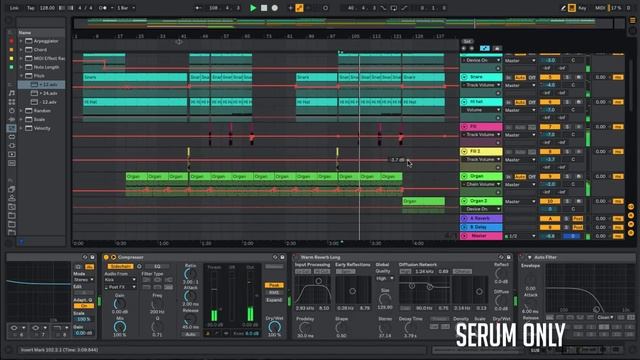Open the Sounds category music-note icon
Viewport: 640px width, 360px height.
pos(11,93)
